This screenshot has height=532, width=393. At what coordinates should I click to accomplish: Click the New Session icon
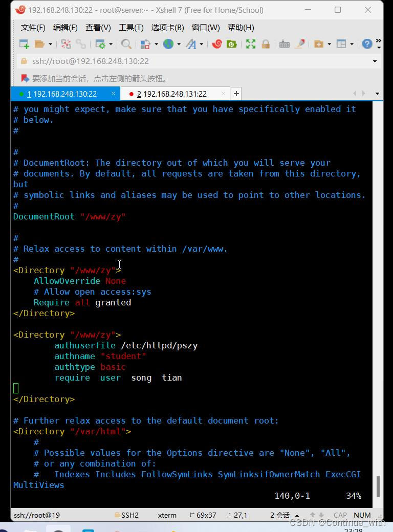24,44
